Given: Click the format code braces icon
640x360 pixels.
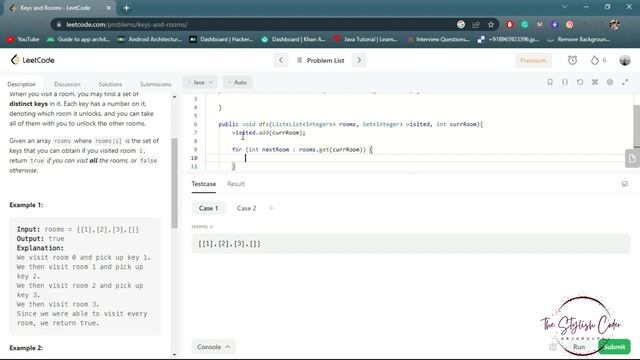Looking at the screenshot, I should coord(565,82).
